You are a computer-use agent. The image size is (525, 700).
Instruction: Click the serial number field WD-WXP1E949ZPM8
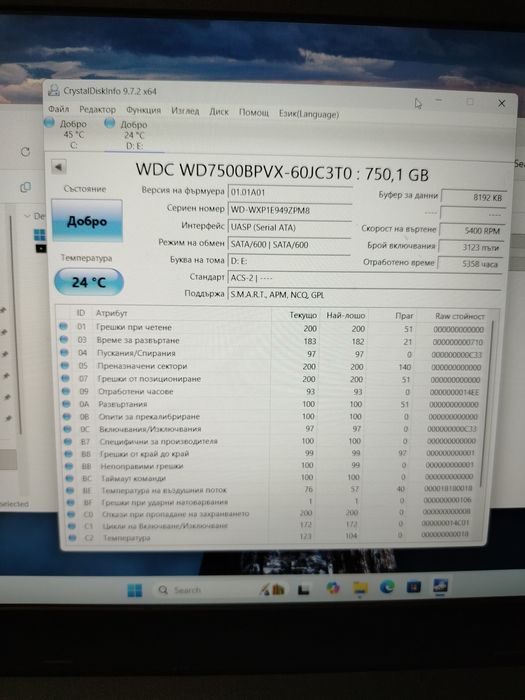(290, 210)
